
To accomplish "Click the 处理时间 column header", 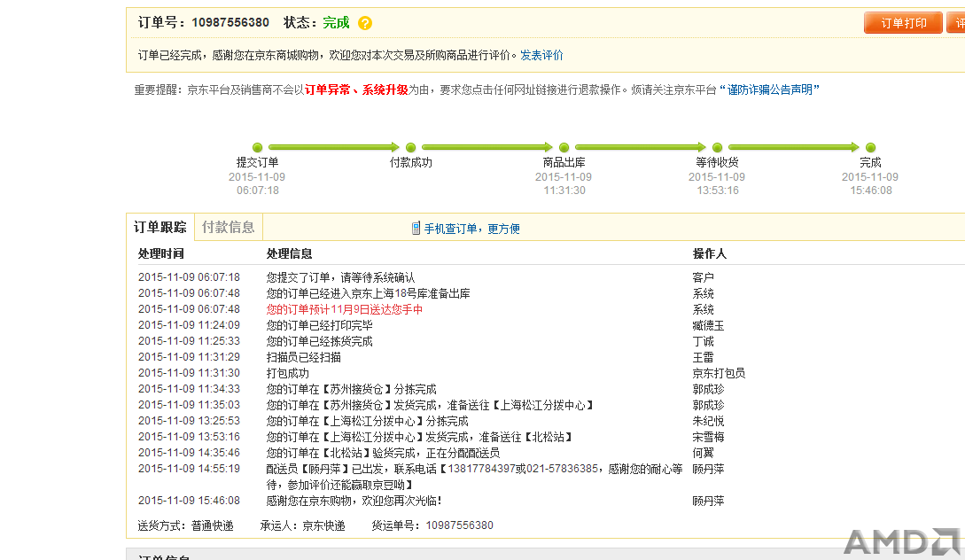I will tap(160, 253).
